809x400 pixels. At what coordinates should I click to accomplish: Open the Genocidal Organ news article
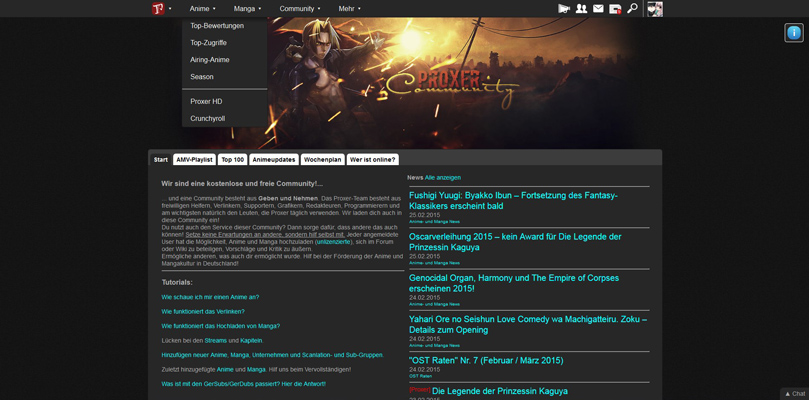(x=513, y=283)
